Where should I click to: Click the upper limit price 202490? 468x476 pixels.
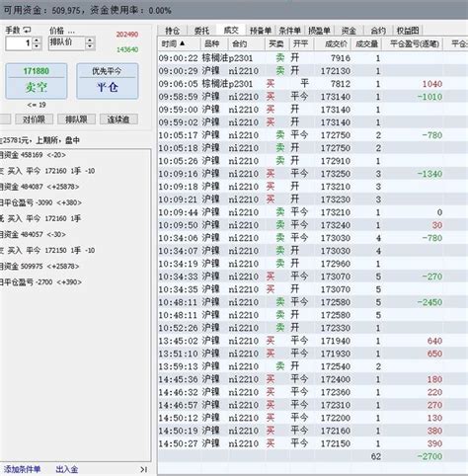(x=127, y=35)
